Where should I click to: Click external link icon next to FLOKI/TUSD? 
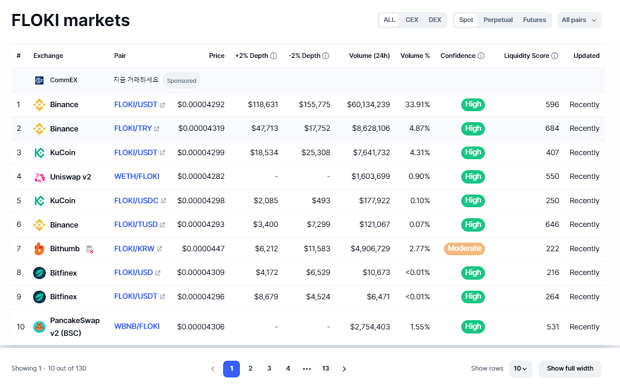pyautogui.click(x=162, y=225)
